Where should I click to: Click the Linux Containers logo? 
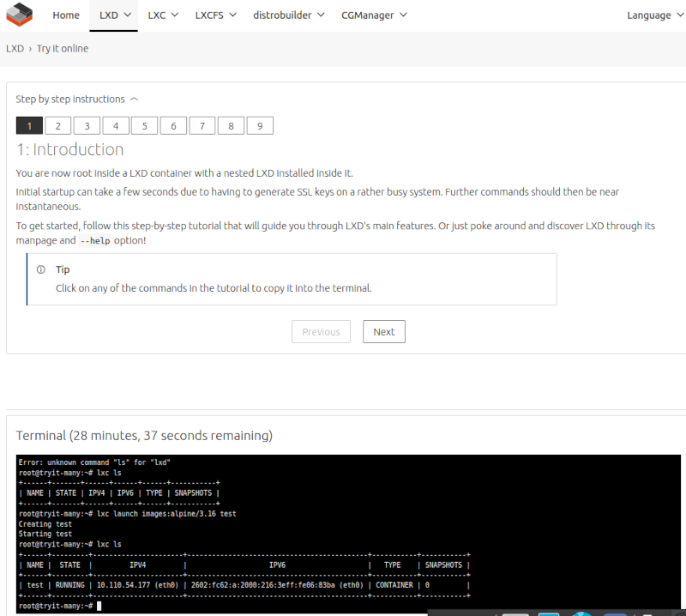(19, 15)
